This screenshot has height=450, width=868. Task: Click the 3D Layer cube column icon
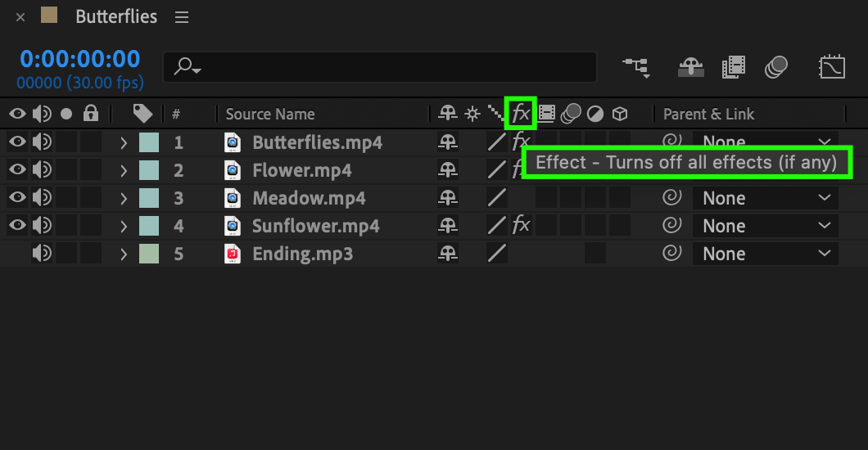click(619, 114)
